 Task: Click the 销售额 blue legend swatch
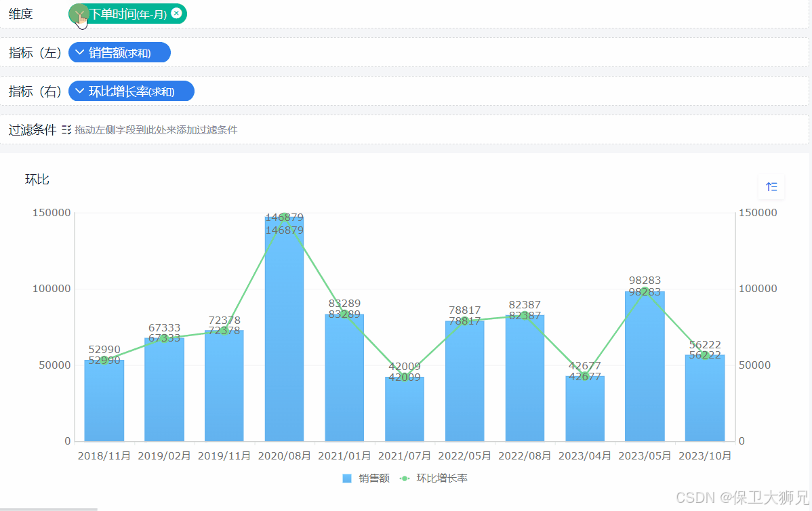coord(347,478)
